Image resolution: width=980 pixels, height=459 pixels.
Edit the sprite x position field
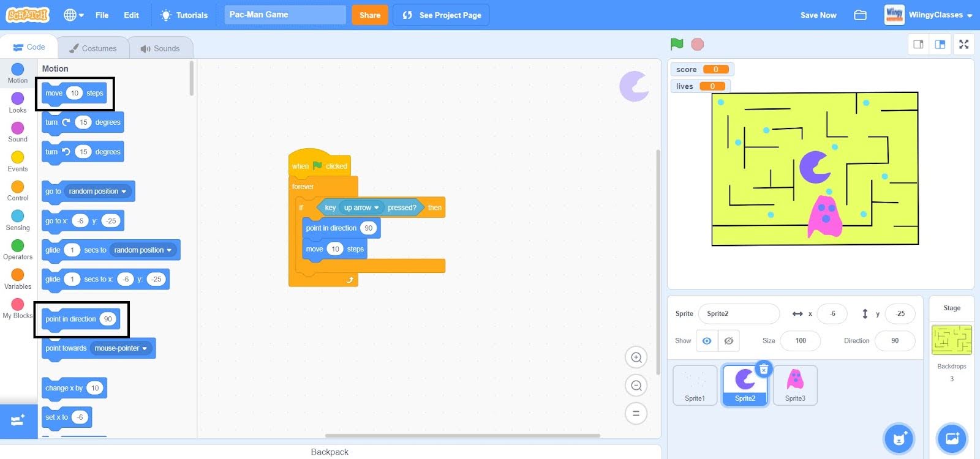pyautogui.click(x=832, y=313)
